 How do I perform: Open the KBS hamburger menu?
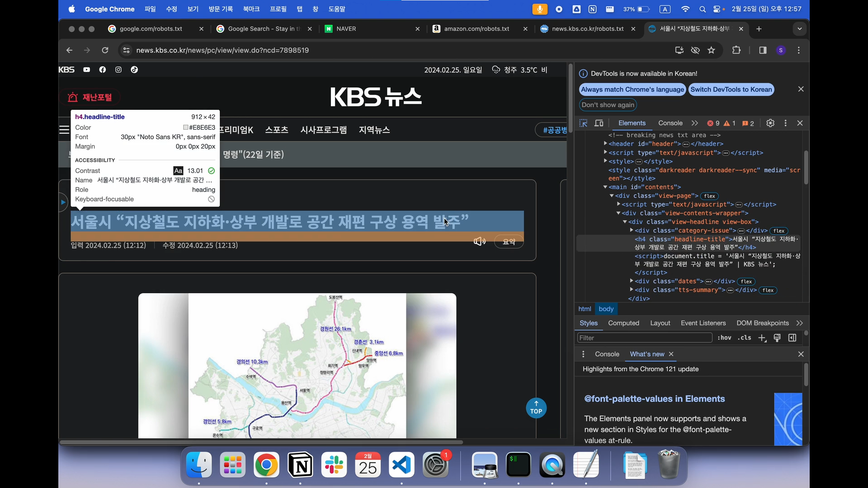(x=64, y=130)
